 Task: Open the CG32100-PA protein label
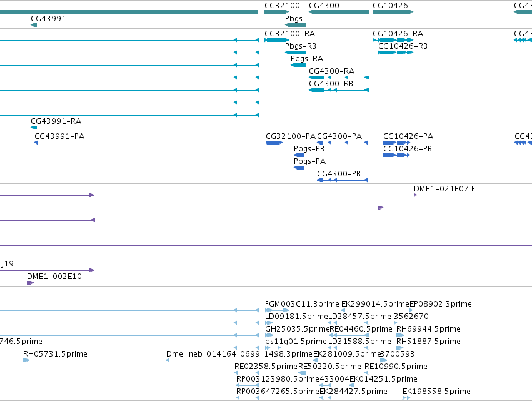(x=291, y=136)
